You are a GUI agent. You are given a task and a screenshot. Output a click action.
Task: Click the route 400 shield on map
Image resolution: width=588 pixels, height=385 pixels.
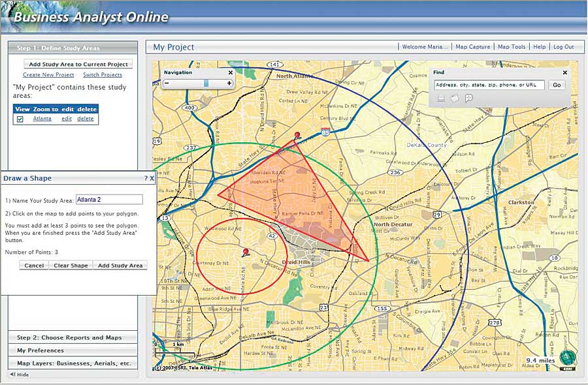[189, 108]
